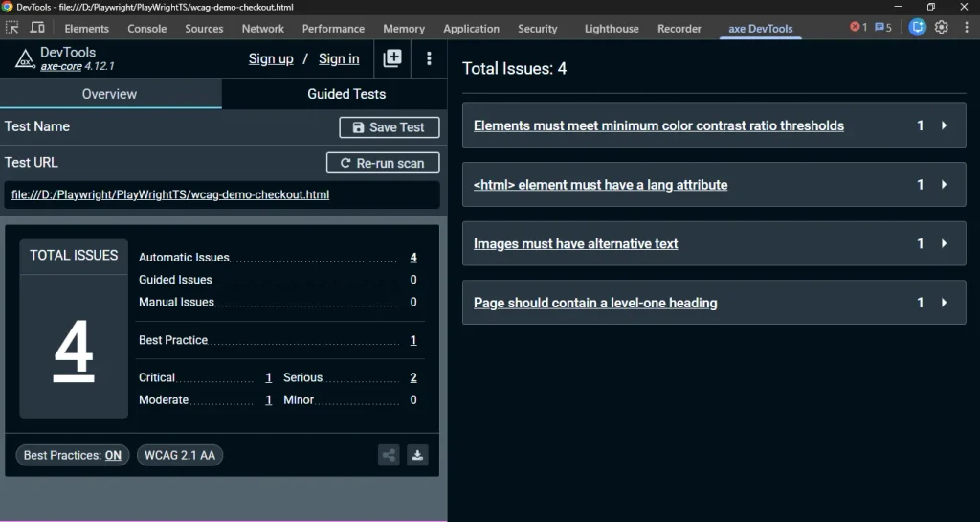Open the red errors counter icon
This screenshot has height=522, width=980.
[x=858, y=28]
